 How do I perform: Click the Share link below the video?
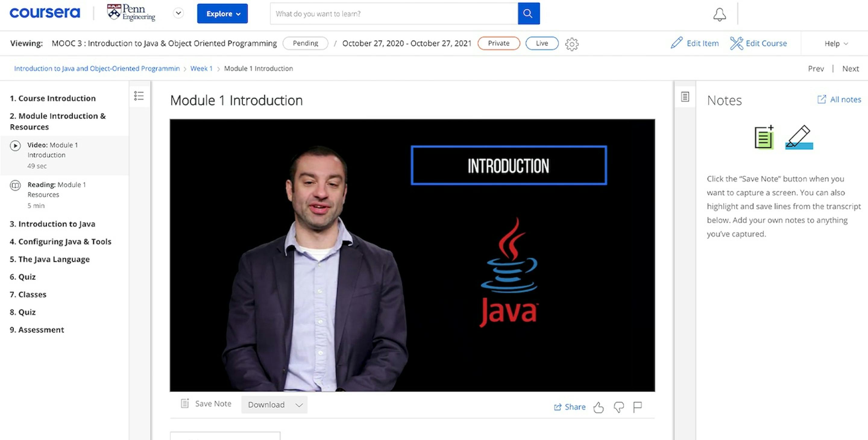point(570,407)
